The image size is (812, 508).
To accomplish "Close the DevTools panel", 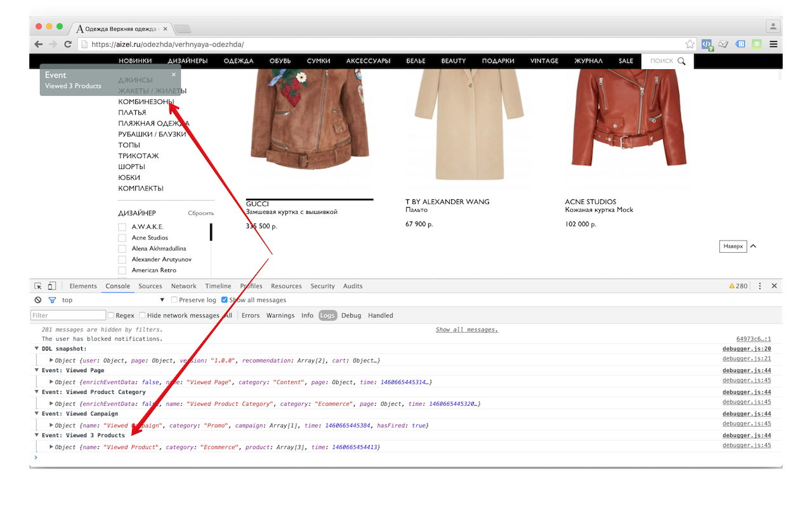I will click(774, 286).
